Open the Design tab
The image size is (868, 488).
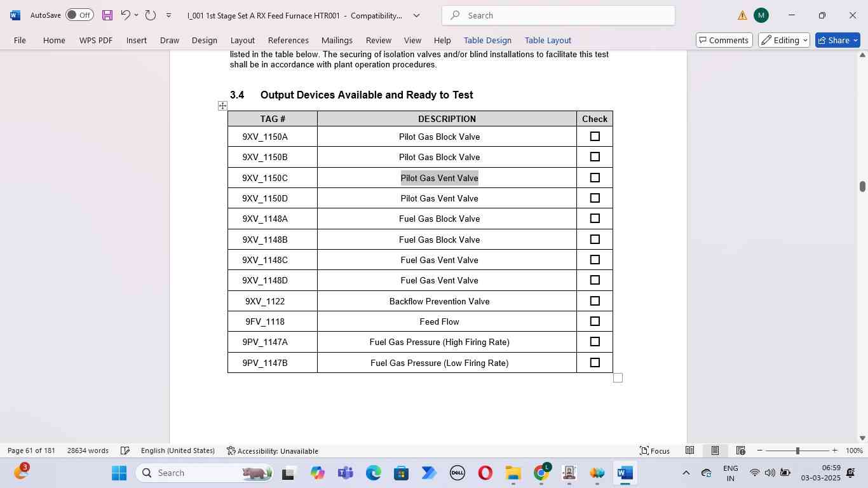click(205, 40)
